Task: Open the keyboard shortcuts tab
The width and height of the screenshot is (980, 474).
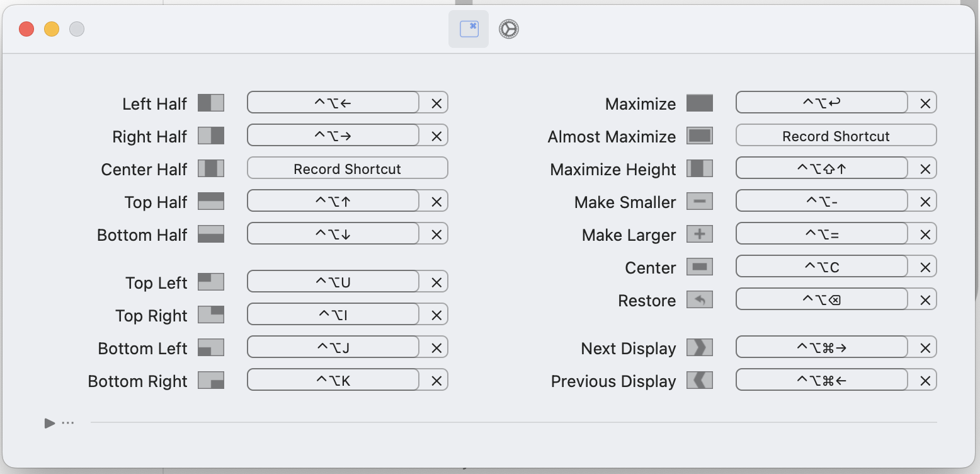Action: [x=469, y=29]
